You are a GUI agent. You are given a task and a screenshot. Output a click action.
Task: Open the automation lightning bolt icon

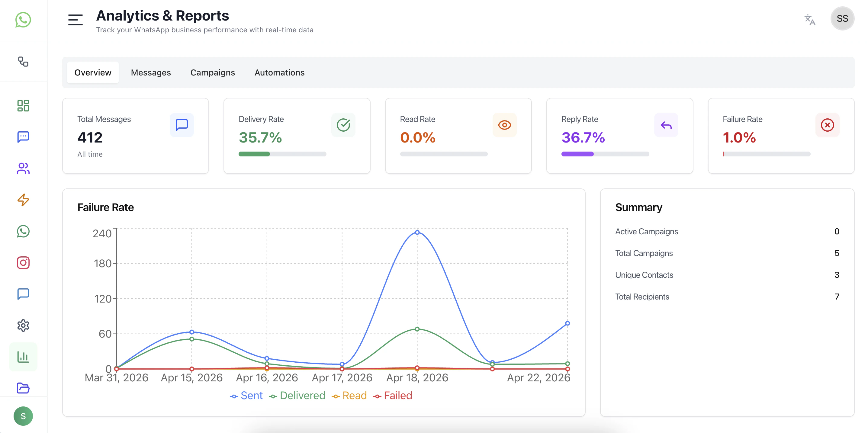click(23, 200)
